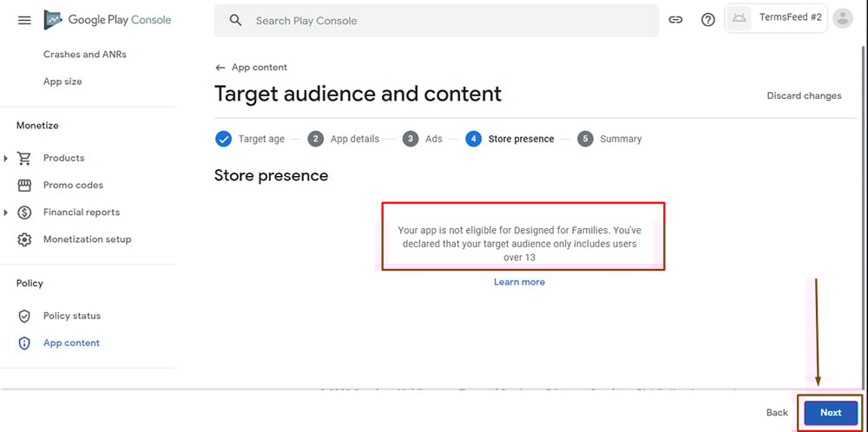Go to the Ads step
Image resolution: width=868 pixels, height=432 pixels.
click(433, 140)
